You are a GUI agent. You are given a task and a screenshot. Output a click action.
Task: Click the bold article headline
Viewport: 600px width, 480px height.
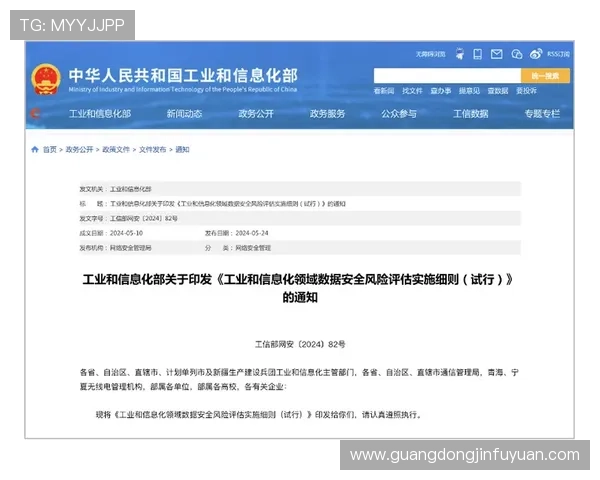[x=300, y=288]
